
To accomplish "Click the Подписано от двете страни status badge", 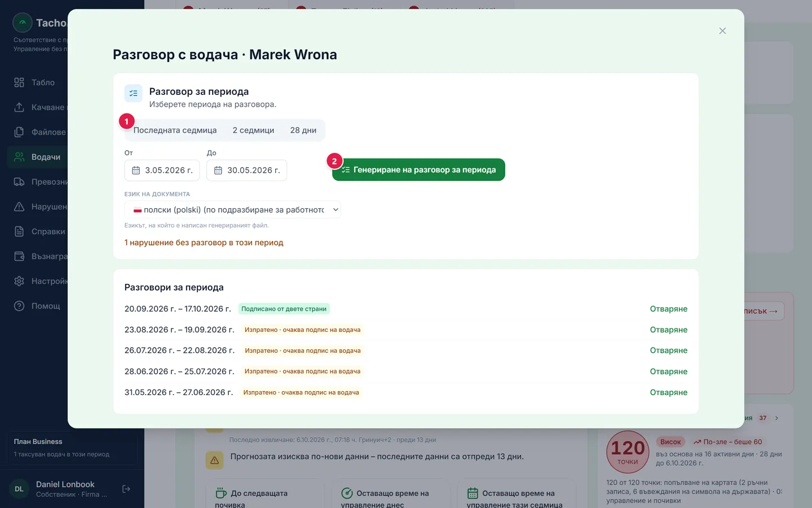I will coord(284,309).
